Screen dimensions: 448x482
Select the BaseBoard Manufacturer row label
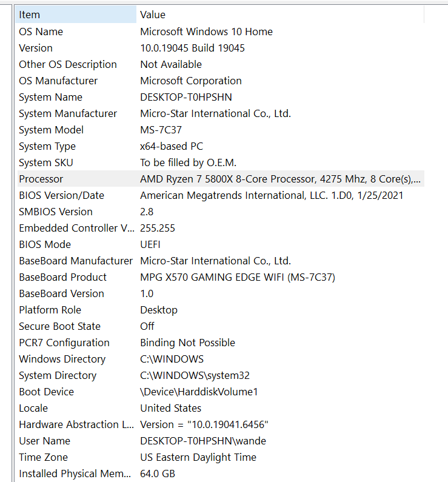click(x=76, y=261)
